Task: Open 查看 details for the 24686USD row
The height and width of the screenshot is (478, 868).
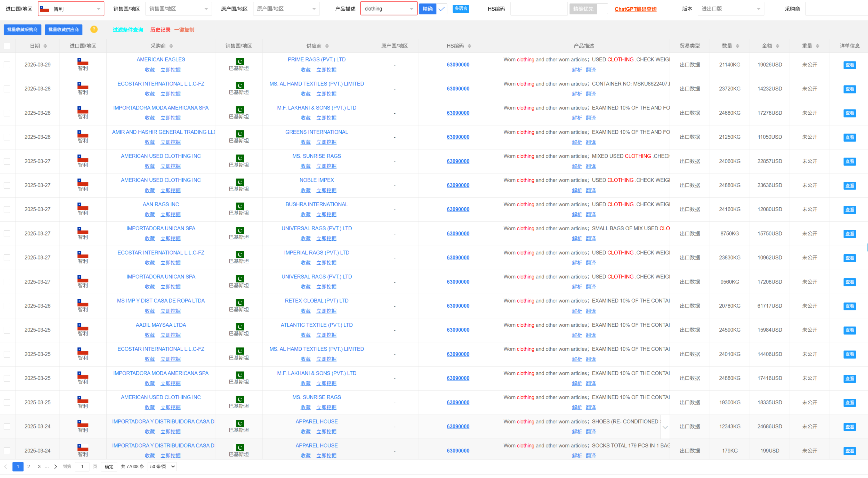Action: (x=849, y=427)
